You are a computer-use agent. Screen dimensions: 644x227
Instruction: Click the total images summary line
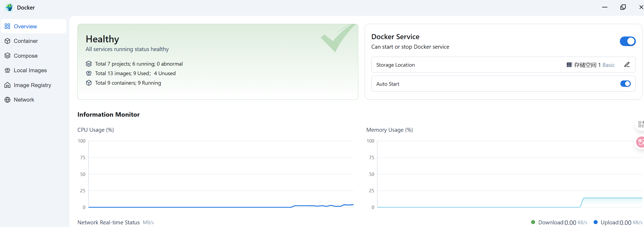coord(135,73)
